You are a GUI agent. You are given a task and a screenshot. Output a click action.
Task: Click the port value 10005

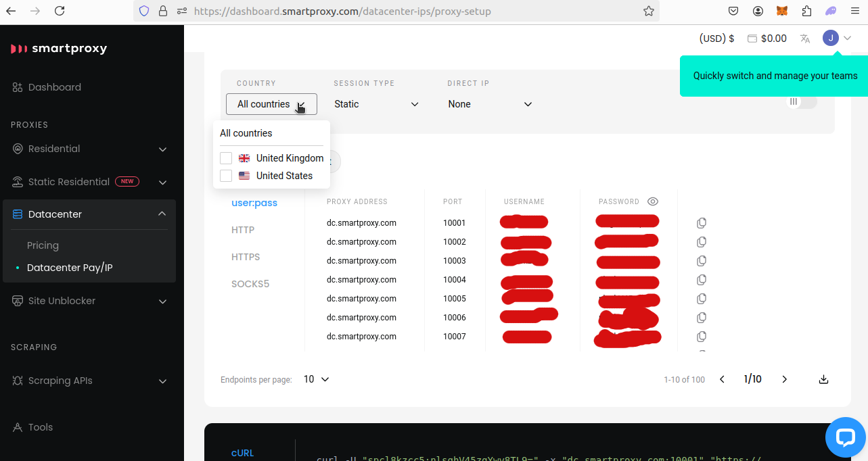click(455, 298)
